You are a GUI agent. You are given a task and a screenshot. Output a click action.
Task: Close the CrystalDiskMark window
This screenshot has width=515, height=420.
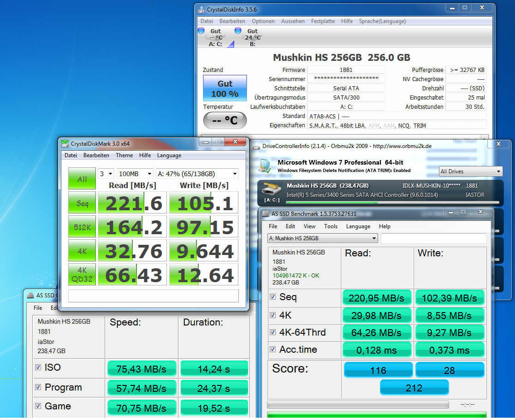click(x=235, y=142)
